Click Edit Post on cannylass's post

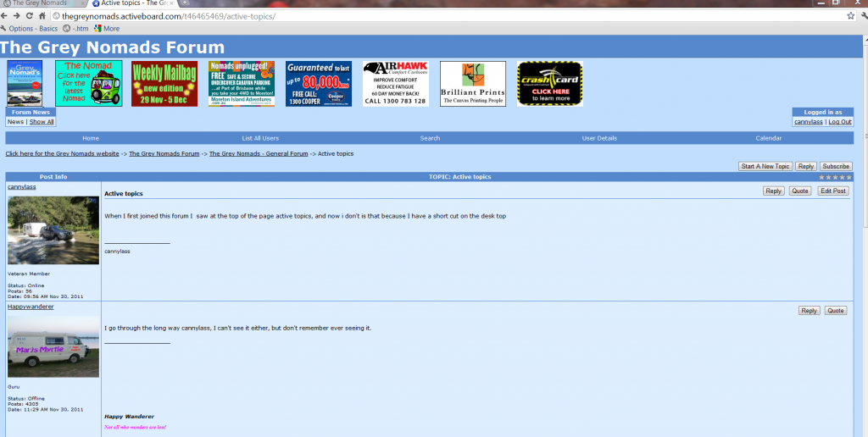pos(832,191)
